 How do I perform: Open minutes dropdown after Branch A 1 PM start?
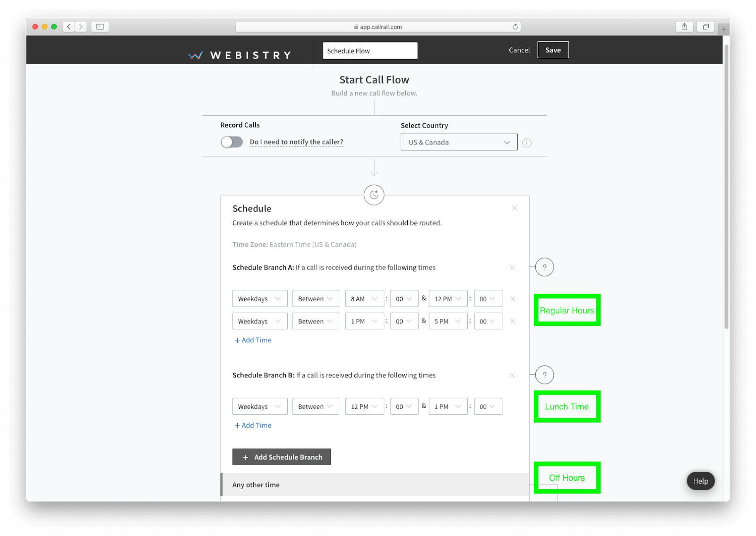point(404,322)
